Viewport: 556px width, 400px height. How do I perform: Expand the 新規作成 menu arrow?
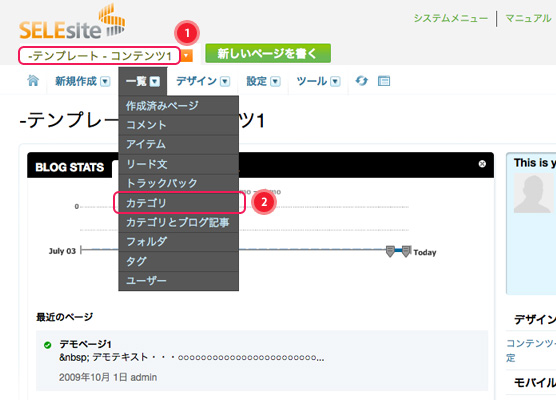click(105, 82)
